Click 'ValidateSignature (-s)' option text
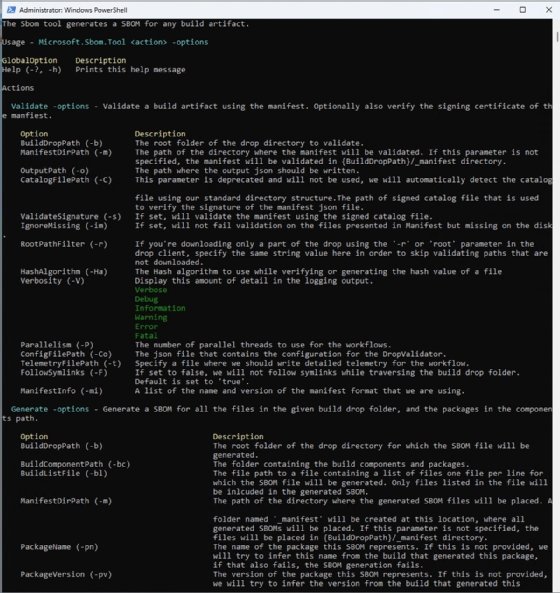The width and height of the screenshot is (560, 593). click(x=71, y=217)
